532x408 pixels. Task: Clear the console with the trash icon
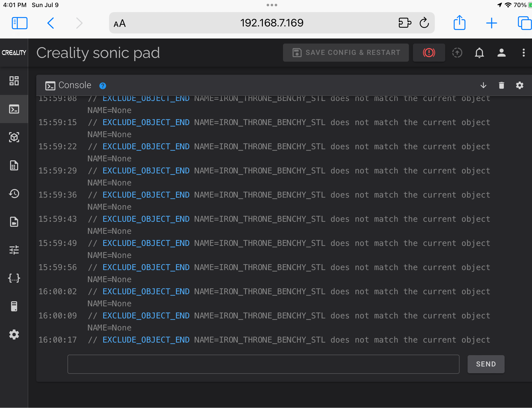click(501, 85)
